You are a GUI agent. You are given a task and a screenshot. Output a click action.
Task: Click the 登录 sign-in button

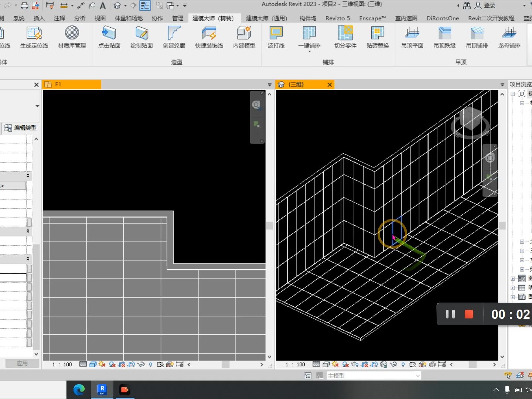[485, 6]
